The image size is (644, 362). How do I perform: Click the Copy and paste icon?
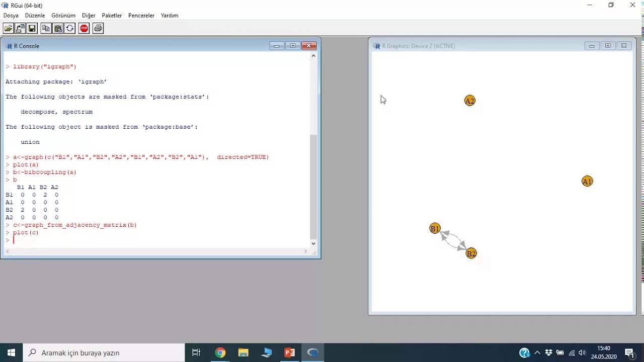click(70, 29)
